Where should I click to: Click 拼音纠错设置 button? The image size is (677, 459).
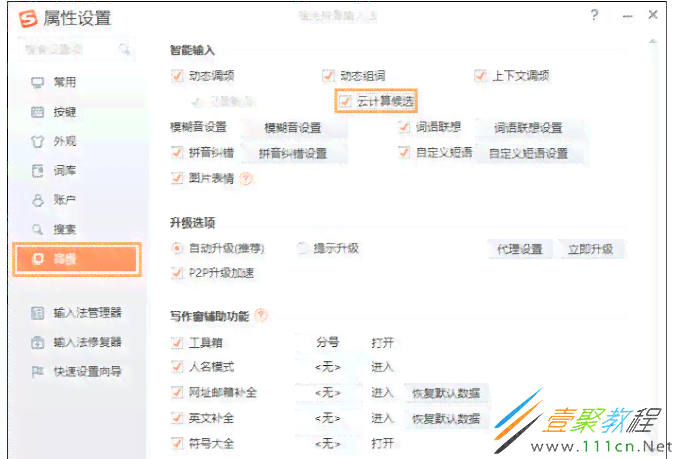click(293, 153)
